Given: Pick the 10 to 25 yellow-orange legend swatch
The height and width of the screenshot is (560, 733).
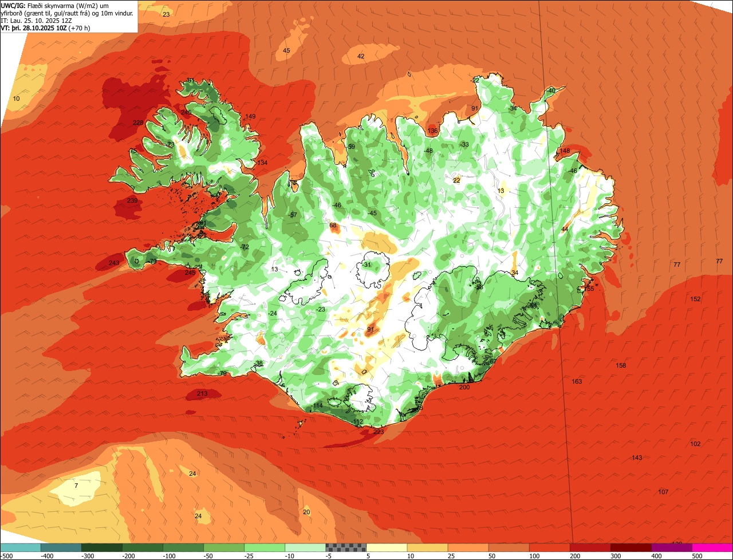Looking at the screenshot, I should pos(427,547).
